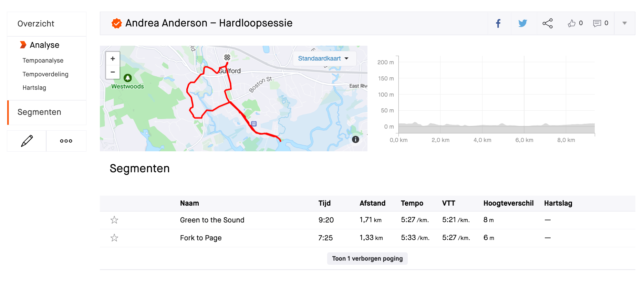This screenshot has height=284, width=644.
Task: Click Toon 1 verborgen poging button
Action: [367, 259]
